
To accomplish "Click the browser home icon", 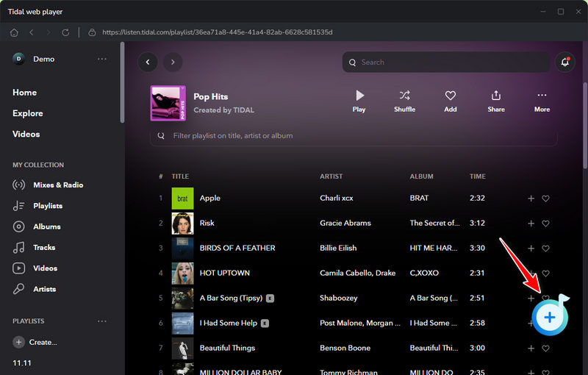I will point(14,32).
